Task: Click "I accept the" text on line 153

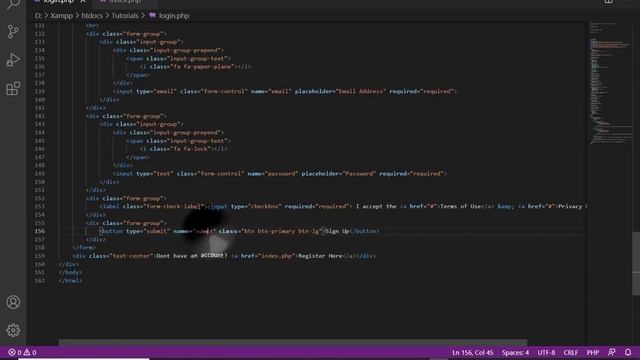Action: pos(376,206)
